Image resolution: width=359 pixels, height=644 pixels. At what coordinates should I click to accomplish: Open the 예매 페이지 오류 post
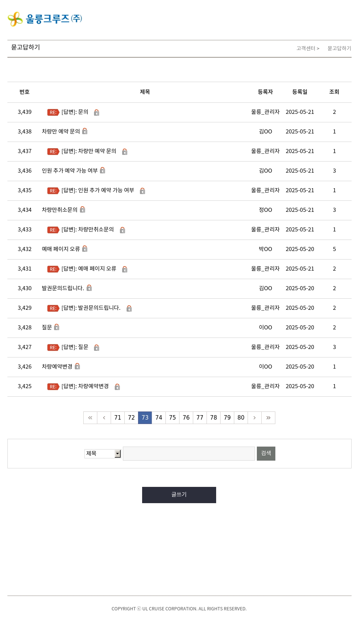[61, 249]
